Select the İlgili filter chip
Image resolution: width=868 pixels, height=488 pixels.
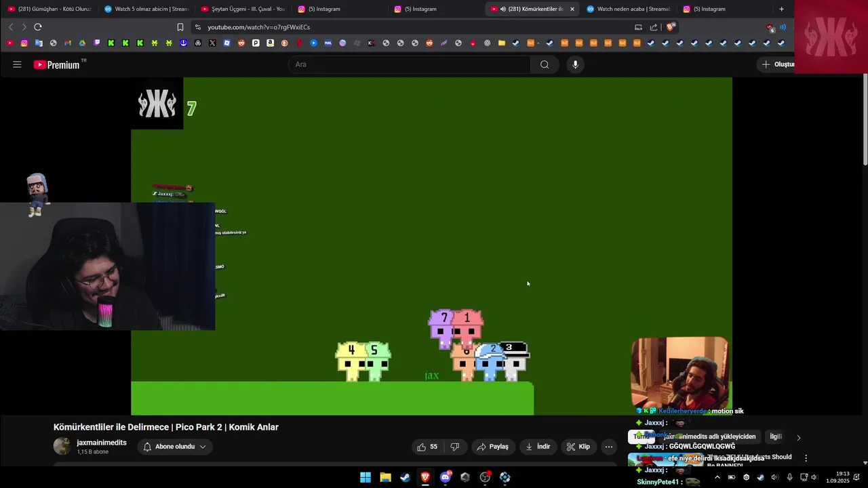coord(776,436)
